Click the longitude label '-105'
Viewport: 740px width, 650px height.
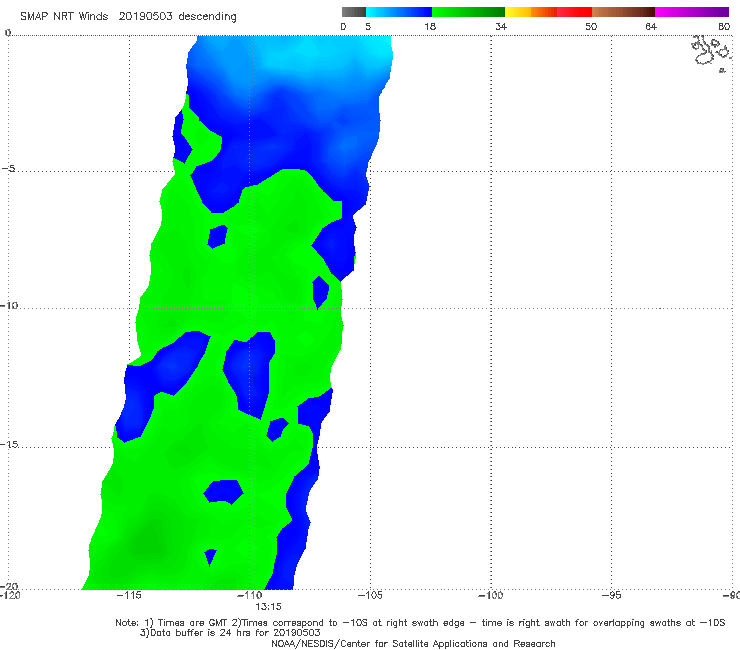(370, 595)
